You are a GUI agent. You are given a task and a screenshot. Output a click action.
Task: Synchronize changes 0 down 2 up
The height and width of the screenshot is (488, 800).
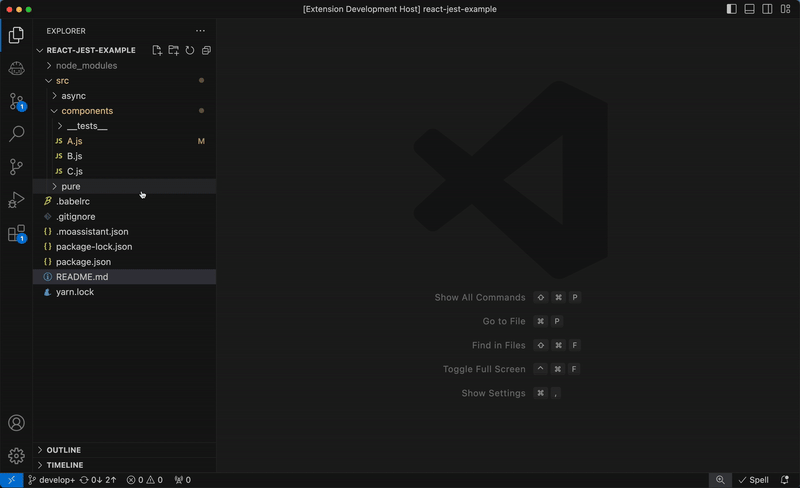click(x=98, y=480)
